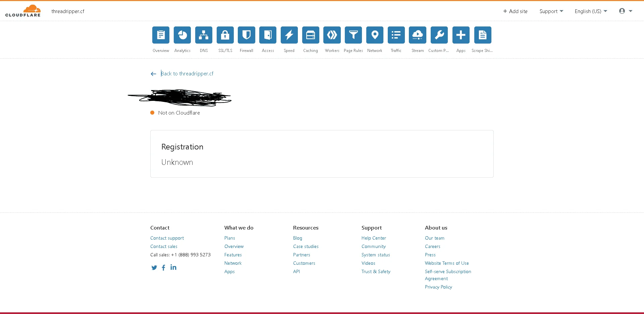Viewport: 644px width, 314px height.
Task: Open the SSL/TLS lock icon
Action: tap(225, 35)
